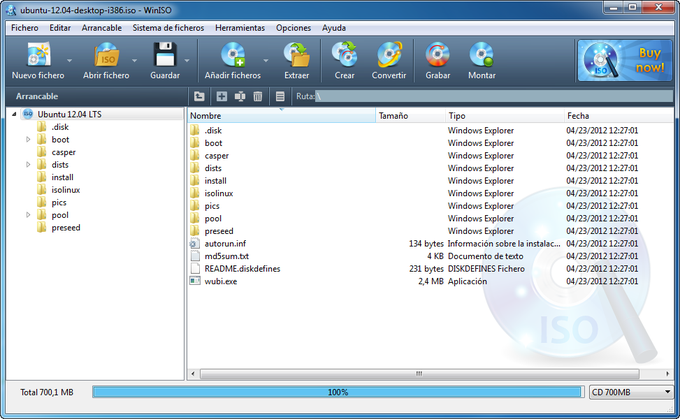Select the README.diskdefines file row
This screenshot has width=680, height=419.
[x=430, y=268]
